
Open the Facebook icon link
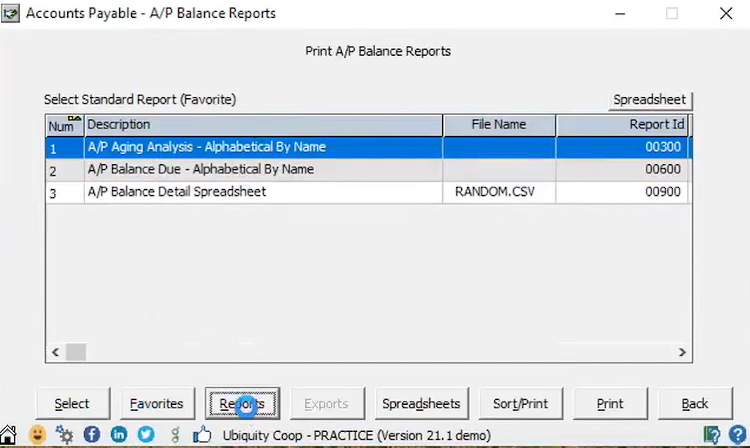click(x=92, y=434)
